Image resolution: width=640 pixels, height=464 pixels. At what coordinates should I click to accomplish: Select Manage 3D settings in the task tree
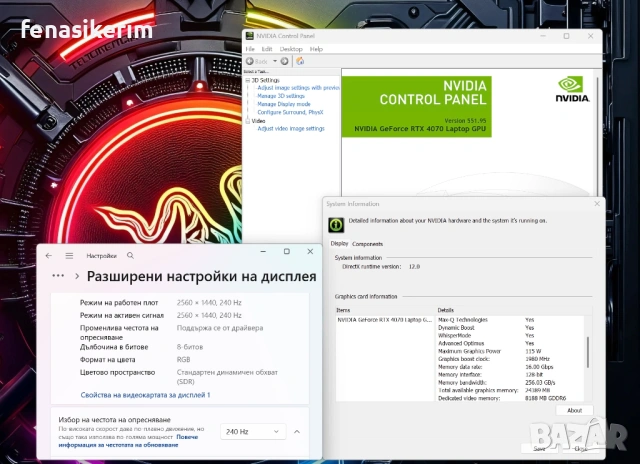click(x=281, y=96)
